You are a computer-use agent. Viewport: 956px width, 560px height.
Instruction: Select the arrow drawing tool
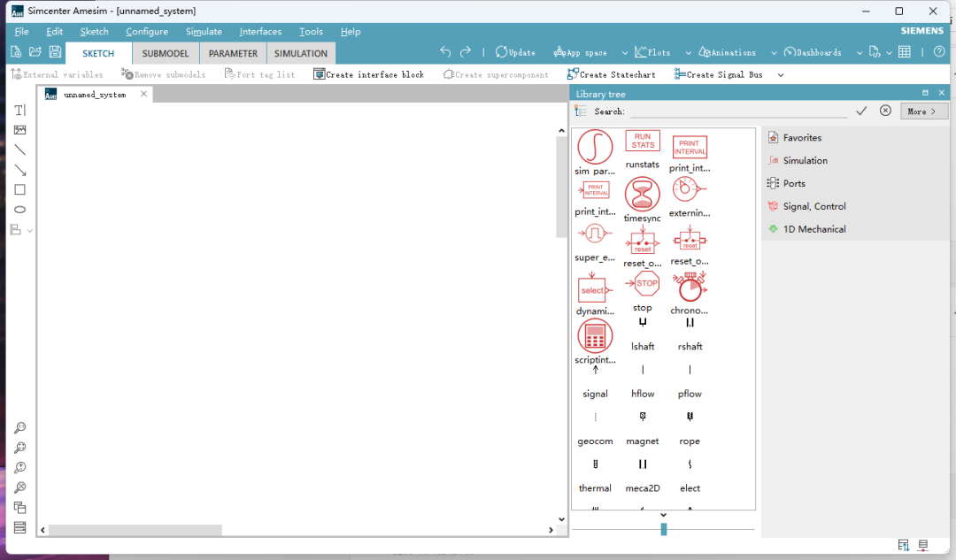(20, 170)
